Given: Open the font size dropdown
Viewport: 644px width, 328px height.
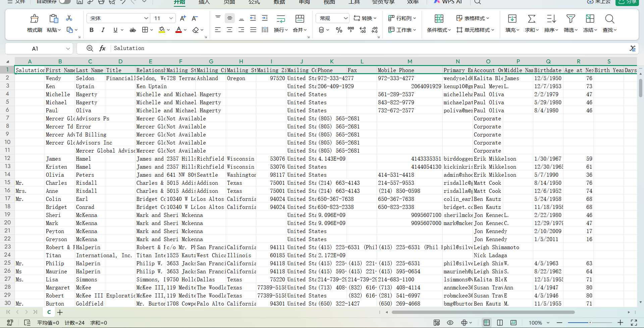Looking at the screenshot, I should [x=171, y=18].
